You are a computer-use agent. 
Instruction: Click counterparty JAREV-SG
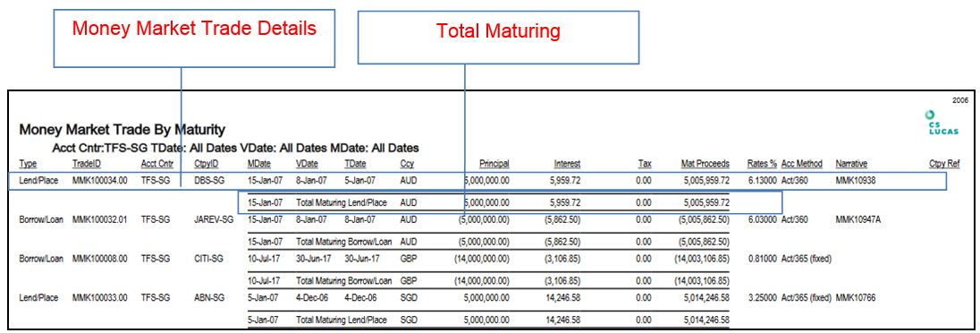coord(214,219)
